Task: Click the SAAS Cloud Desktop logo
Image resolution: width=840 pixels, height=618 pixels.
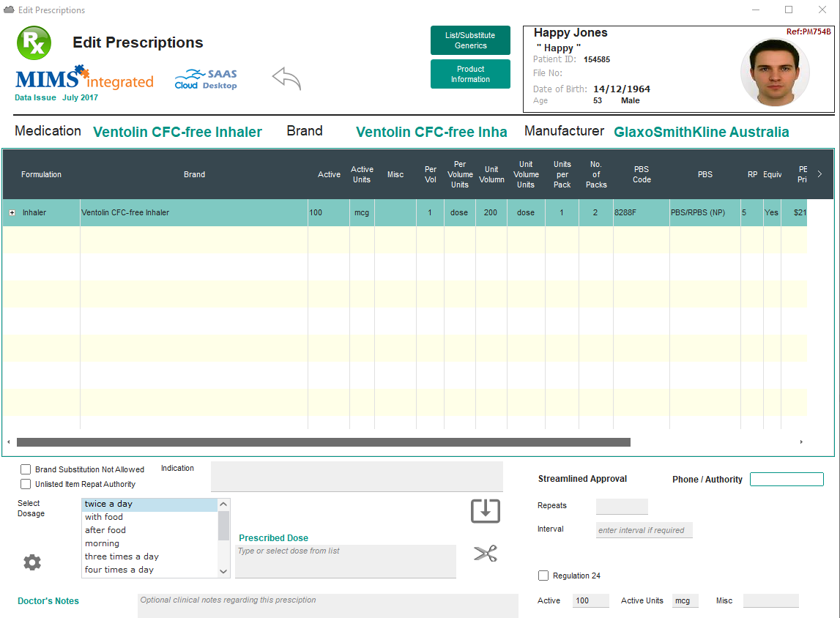Action: 206,79
